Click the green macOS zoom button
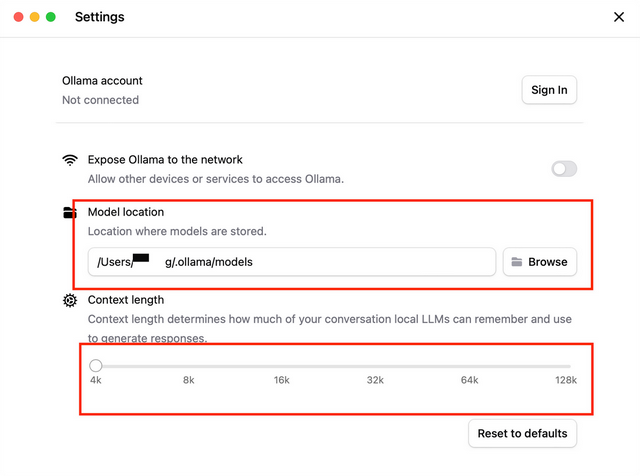Viewport: 640px width, 476px height. click(x=51, y=17)
